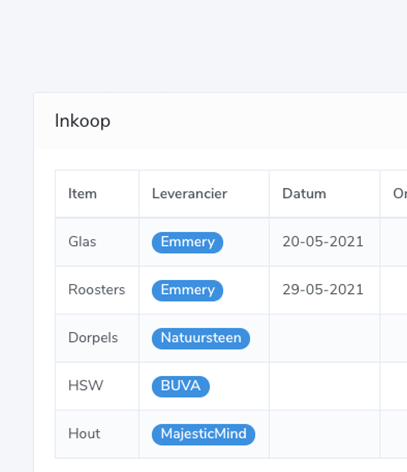407x472 pixels.
Task: Click the Emmery badge in Roosters row
Action: (187, 290)
